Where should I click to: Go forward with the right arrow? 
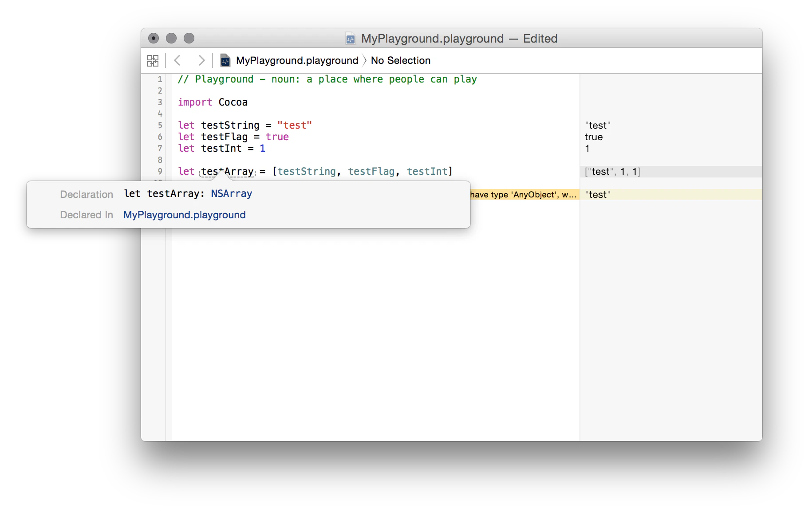[x=201, y=60]
